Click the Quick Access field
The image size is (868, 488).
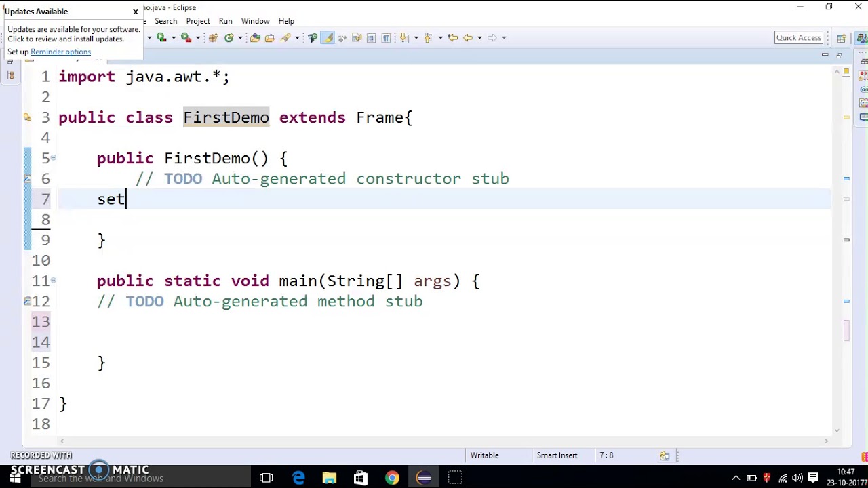pyautogui.click(x=799, y=37)
